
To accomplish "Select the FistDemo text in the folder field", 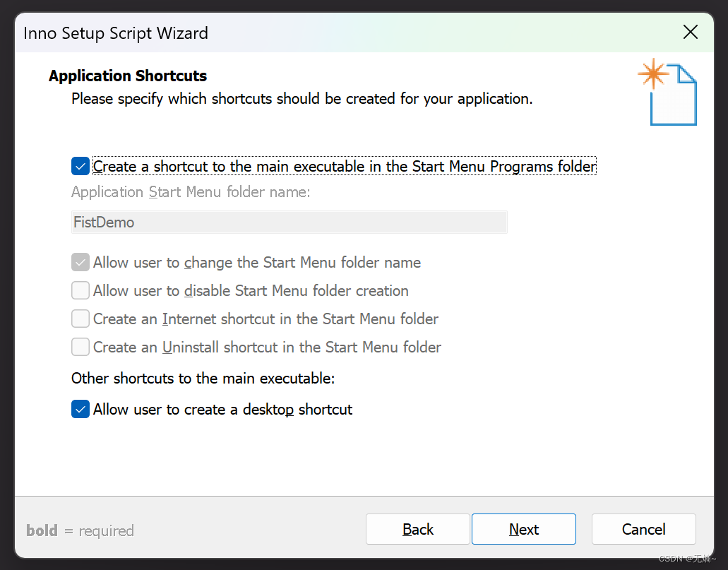I will pyautogui.click(x=103, y=222).
